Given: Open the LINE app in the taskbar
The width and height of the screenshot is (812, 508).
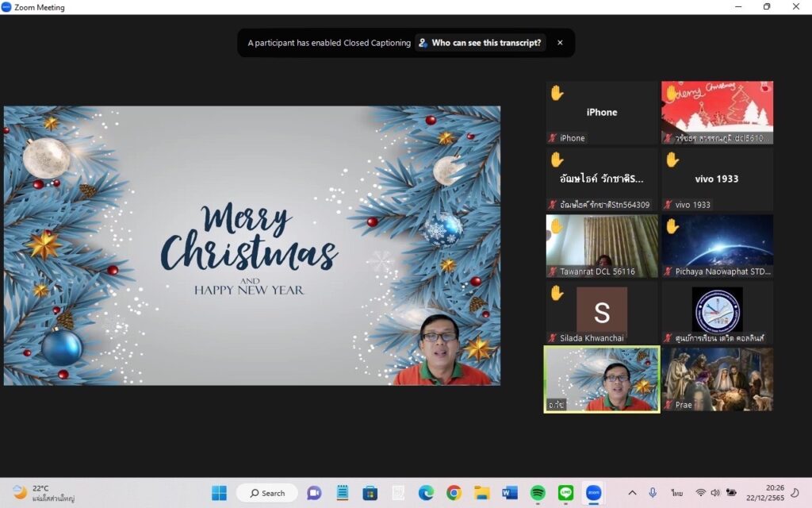Looking at the screenshot, I should click(x=565, y=493).
